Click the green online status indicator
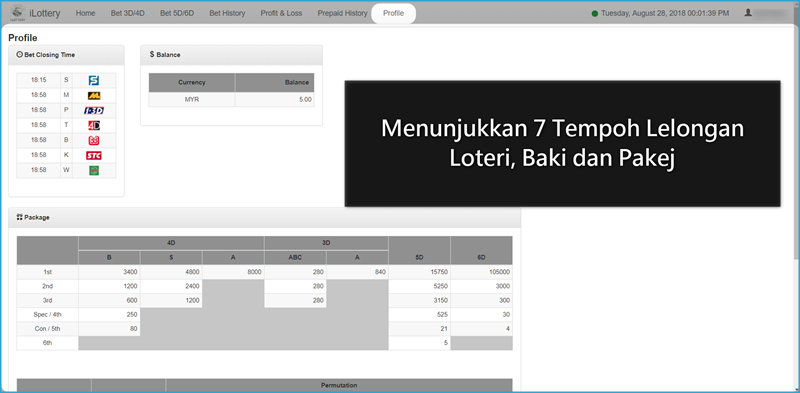800x393 pixels. click(x=595, y=14)
